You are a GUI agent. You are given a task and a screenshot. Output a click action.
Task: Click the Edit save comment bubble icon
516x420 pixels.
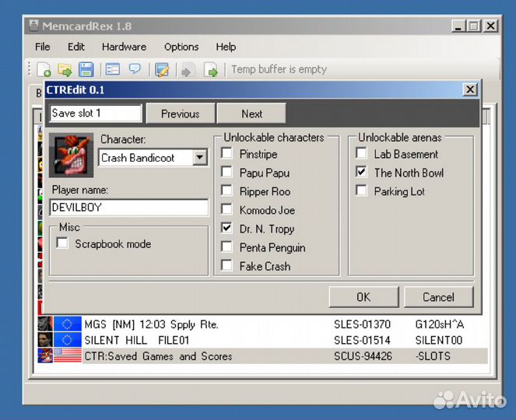[135, 69]
